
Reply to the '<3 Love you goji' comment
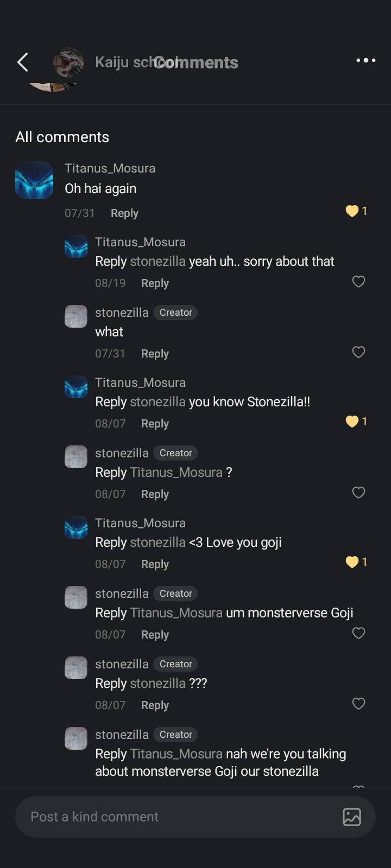pos(155,564)
